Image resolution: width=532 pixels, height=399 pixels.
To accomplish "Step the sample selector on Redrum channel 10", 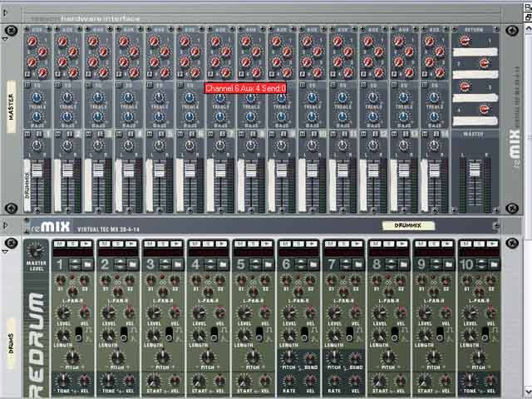I will (481, 264).
